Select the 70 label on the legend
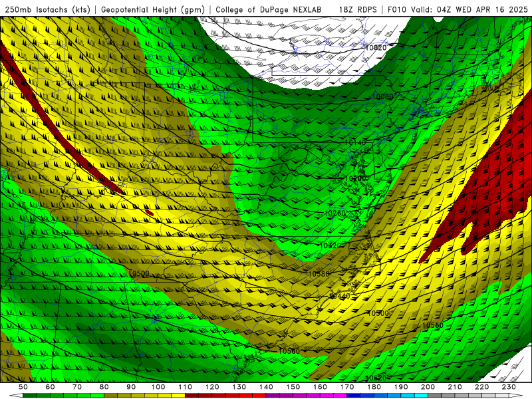532x399 pixels. click(x=77, y=387)
